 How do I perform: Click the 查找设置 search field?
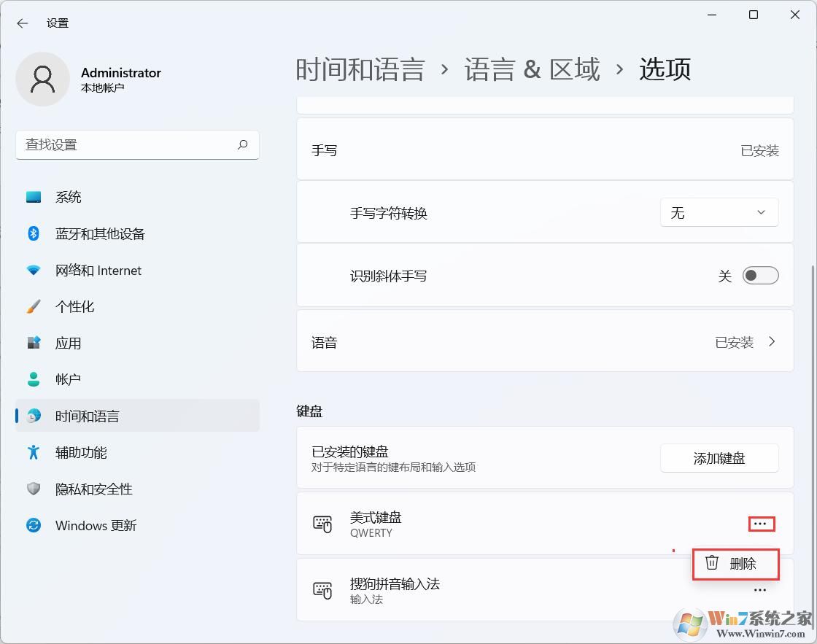pyautogui.click(x=137, y=144)
